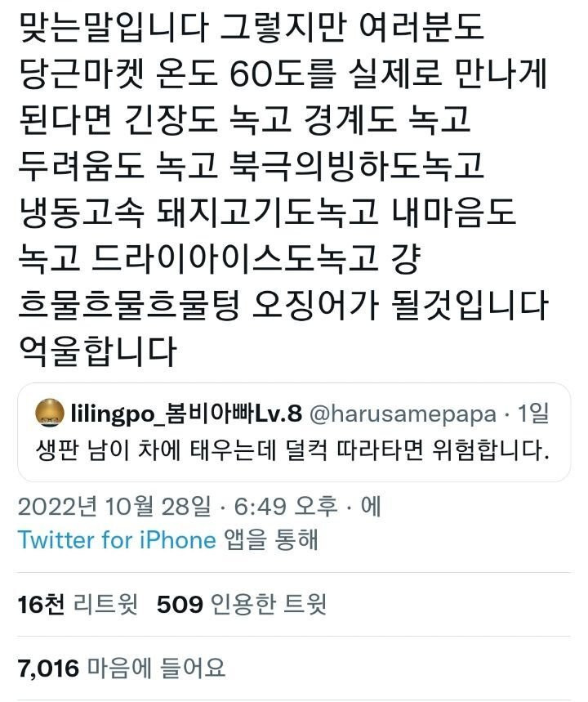Select the phrase 북극의빙하도녹고

tap(356, 165)
